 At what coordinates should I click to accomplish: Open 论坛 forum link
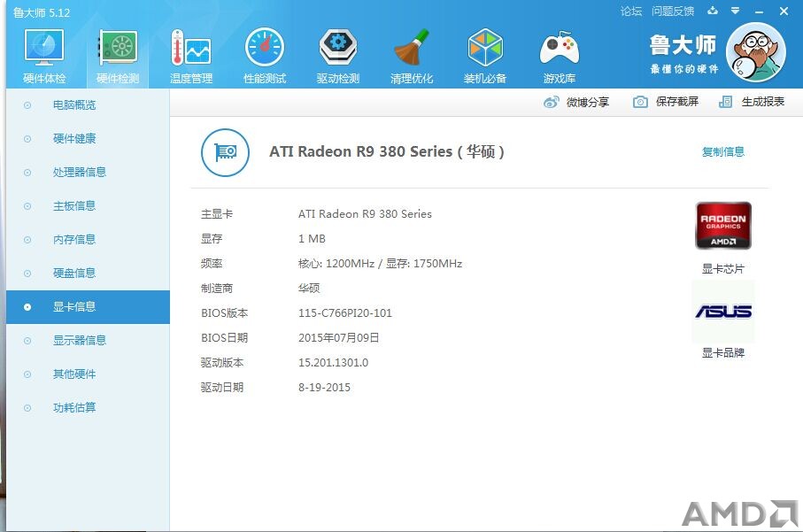pyautogui.click(x=631, y=12)
